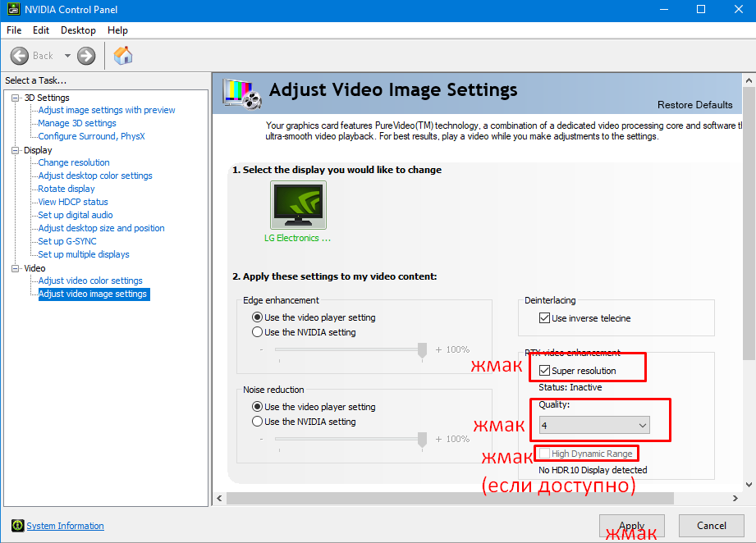Open the Back history dropdown arrow

tap(67, 56)
